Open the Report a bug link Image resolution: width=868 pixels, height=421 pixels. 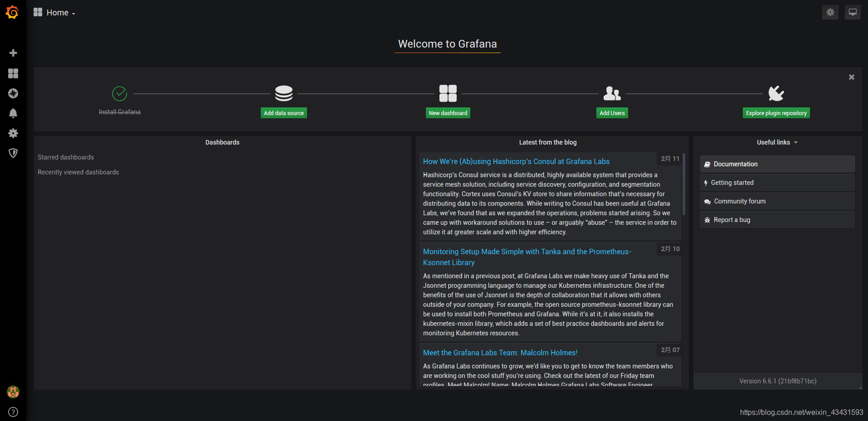pyautogui.click(x=778, y=220)
